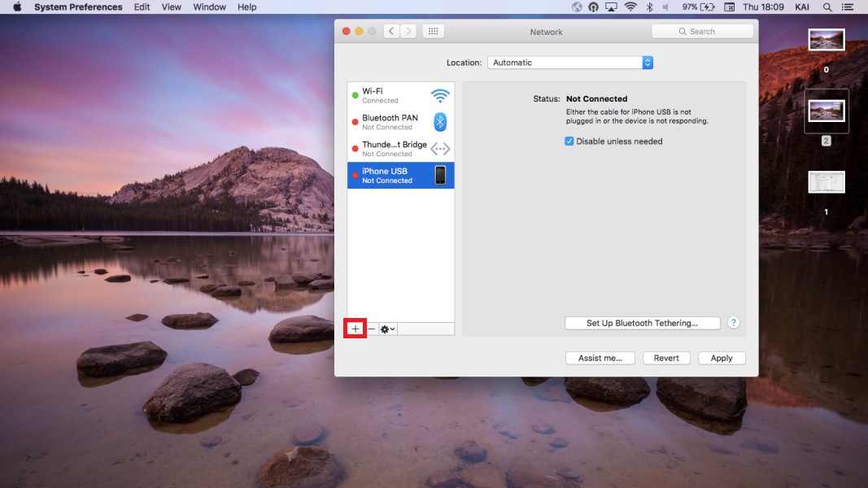The width and height of the screenshot is (868, 488).
Task: Click the Revert button
Action: (x=666, y=358)
